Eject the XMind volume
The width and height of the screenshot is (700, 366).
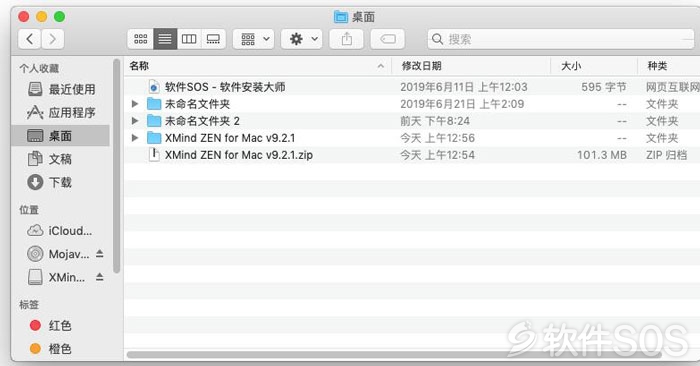click(100, 277)
